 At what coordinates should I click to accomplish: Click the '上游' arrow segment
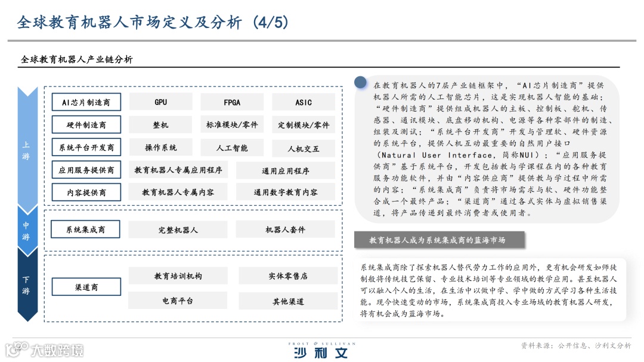point(27,150)
